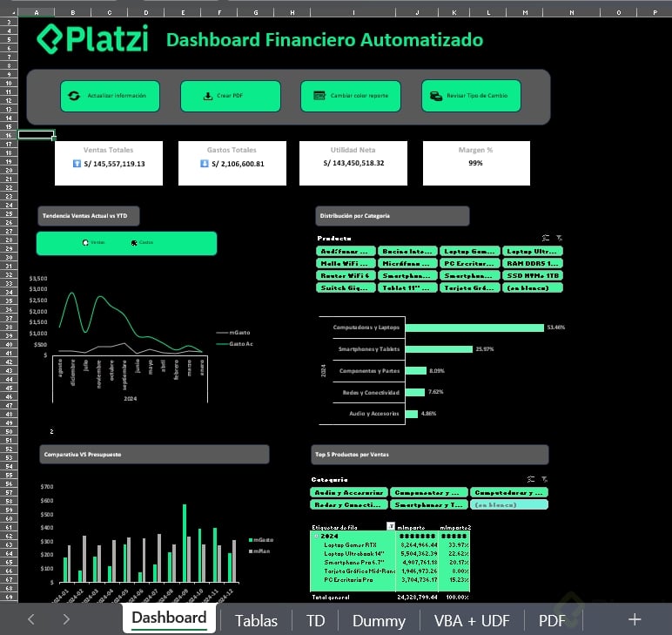Filter by Smartphones y T... category
The width and height of the screenshot is (672, 635).
pyautogui.click(x=429, y=504)
